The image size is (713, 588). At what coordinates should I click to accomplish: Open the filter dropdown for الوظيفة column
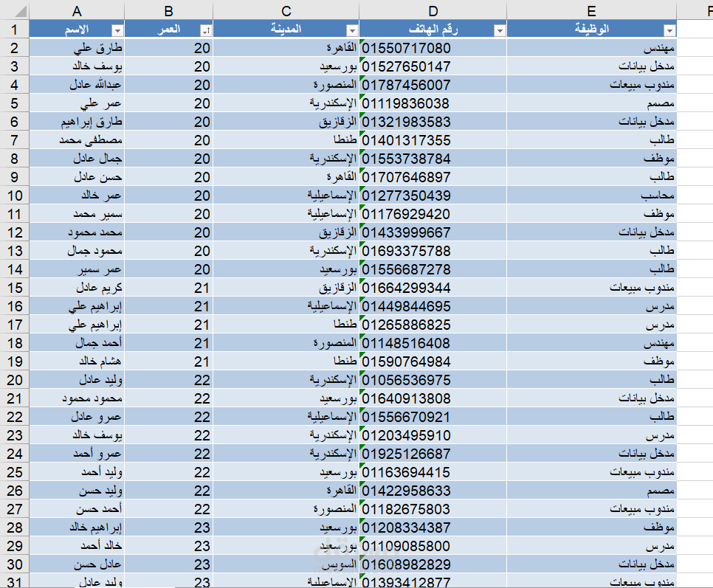[x=669, y=30]
